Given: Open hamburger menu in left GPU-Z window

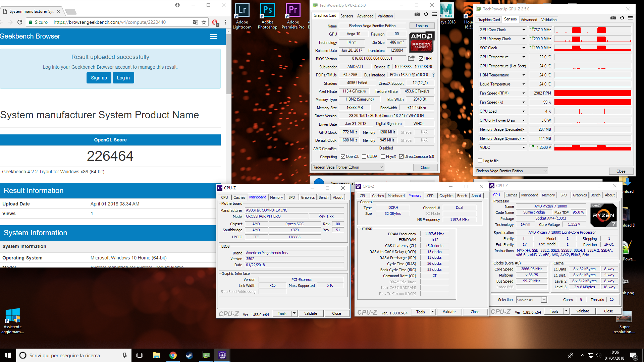Looking at the screenshot, I should click(x=434, y=14).
